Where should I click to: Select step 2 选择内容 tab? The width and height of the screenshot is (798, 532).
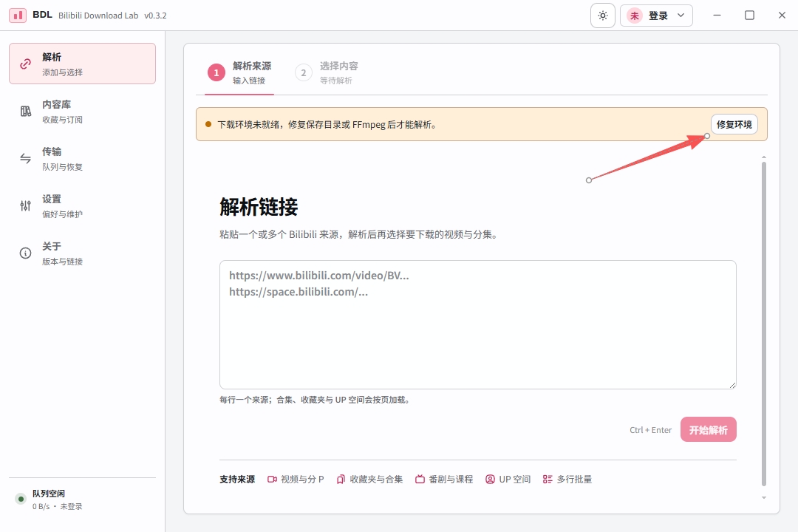[327, 73]
